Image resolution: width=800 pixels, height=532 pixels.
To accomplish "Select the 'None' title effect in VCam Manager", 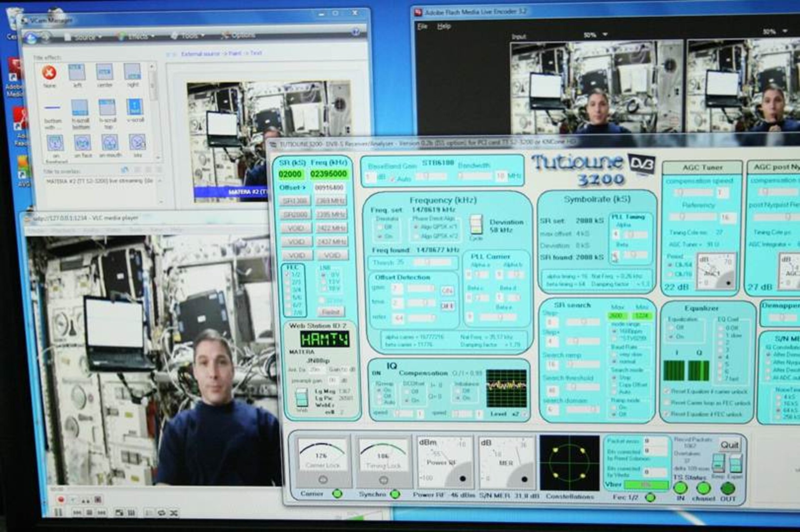I will (x=49, y=73).
